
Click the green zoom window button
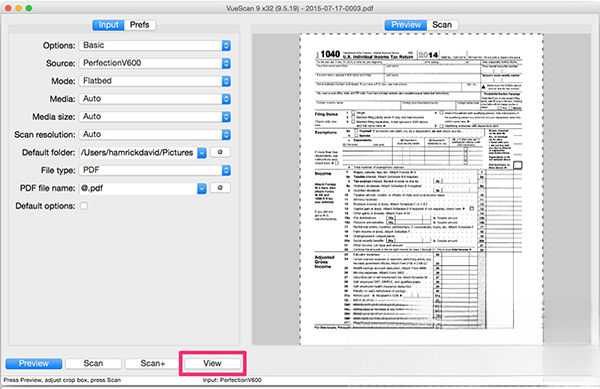(29, 8)
